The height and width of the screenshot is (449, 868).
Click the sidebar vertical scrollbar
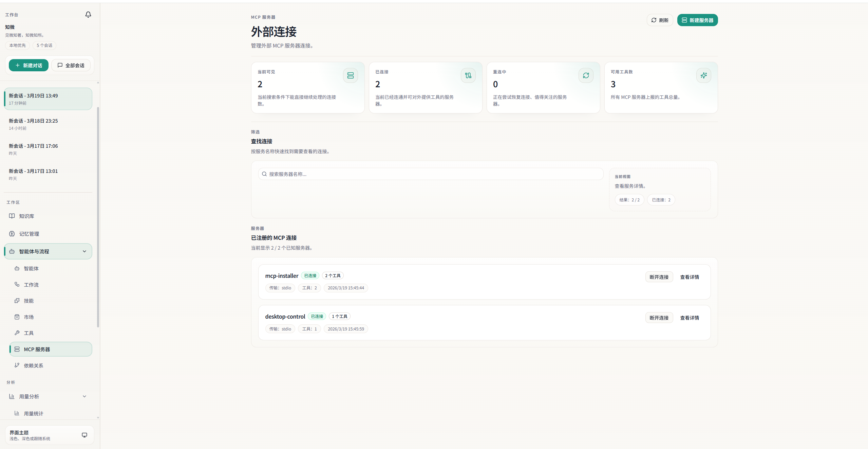coord(98,217)
